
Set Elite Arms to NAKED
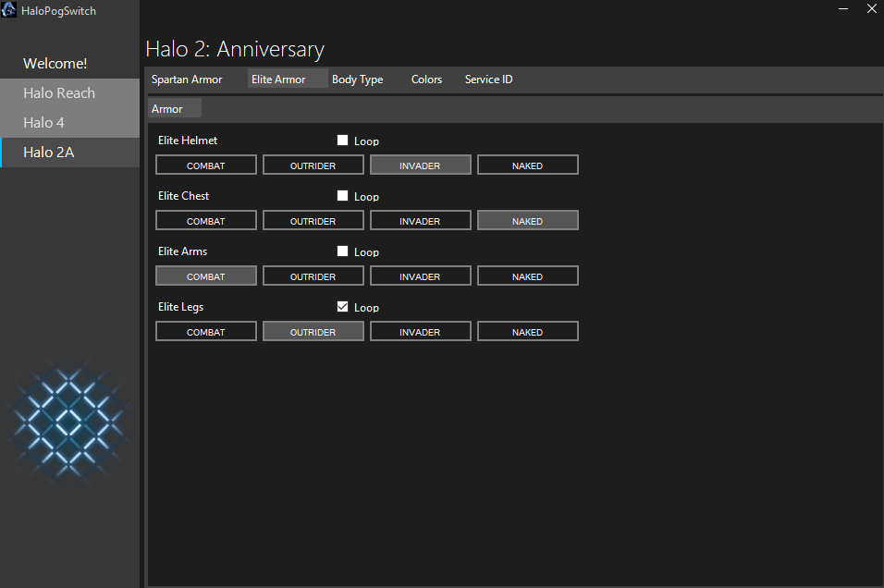pos(528,276)
